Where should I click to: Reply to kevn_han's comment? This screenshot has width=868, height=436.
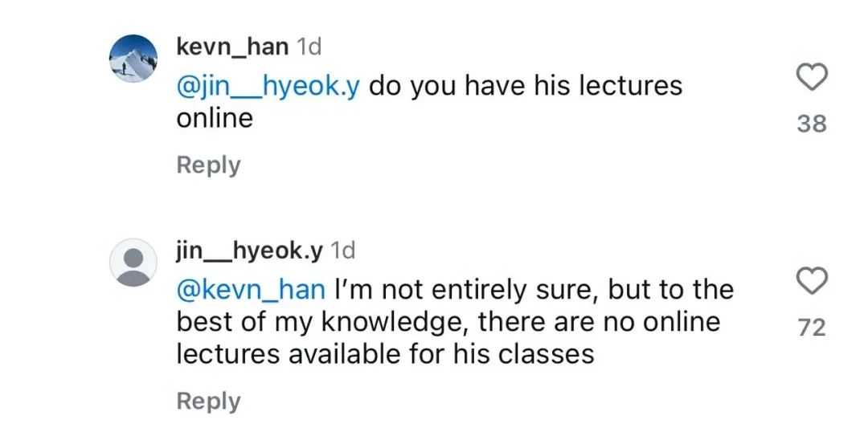coord(208,165)
